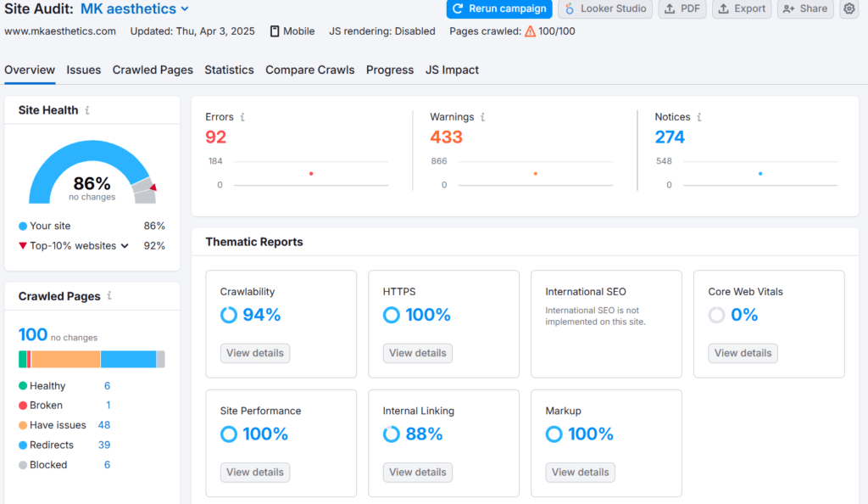Click the JS rendering: Disabled text
868x504 pixels.
coord(382,31)
